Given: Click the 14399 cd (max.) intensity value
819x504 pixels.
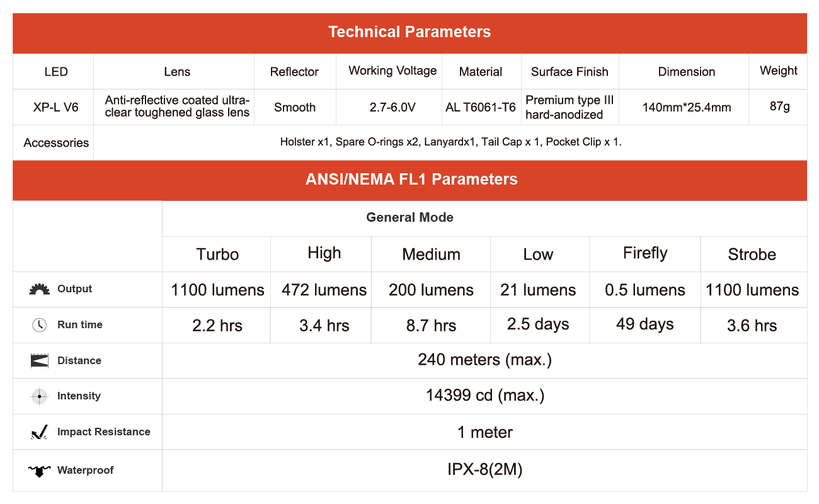Looking at the screenshot, I should pyautogui.click(x=484, y=396).
